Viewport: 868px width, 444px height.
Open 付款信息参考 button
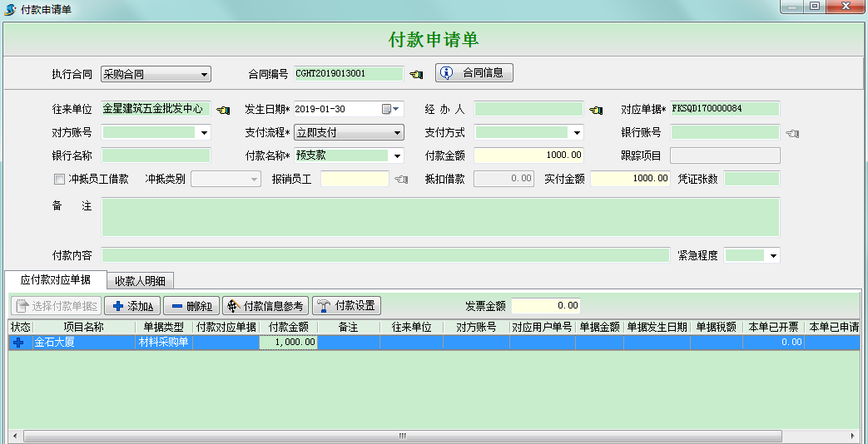point(265,305)
